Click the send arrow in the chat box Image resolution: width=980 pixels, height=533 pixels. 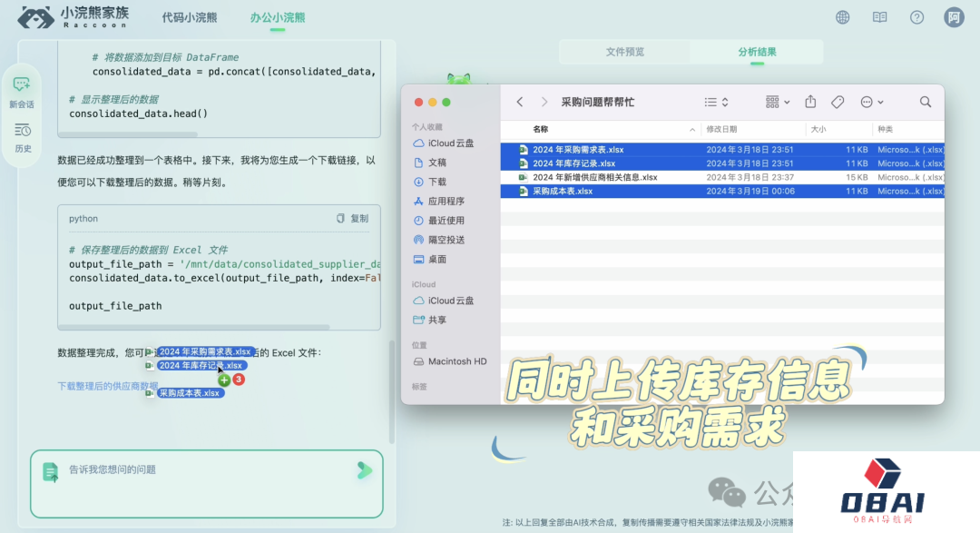[x=364, y=469]
